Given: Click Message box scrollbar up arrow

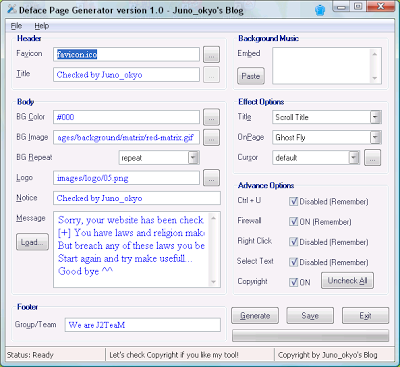Looking at the screenshot, I should click(x=214, y=218).
